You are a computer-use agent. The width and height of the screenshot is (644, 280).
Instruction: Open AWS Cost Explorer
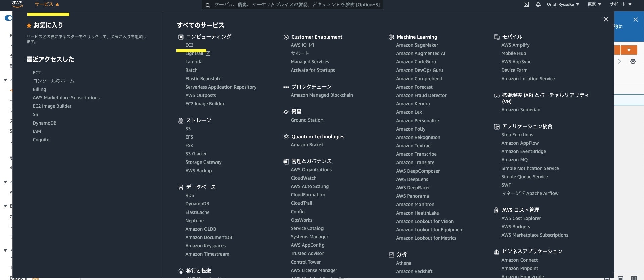click(x=521, y=218)
